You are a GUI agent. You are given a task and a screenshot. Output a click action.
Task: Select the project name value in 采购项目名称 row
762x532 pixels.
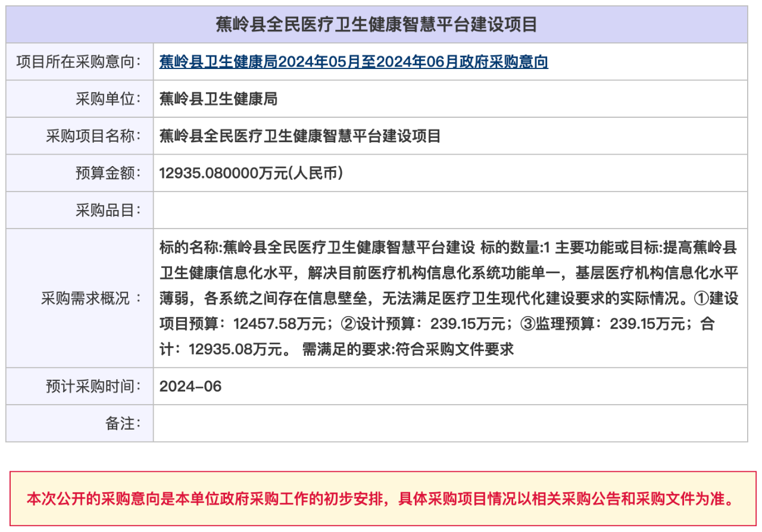tap(300, 136)
